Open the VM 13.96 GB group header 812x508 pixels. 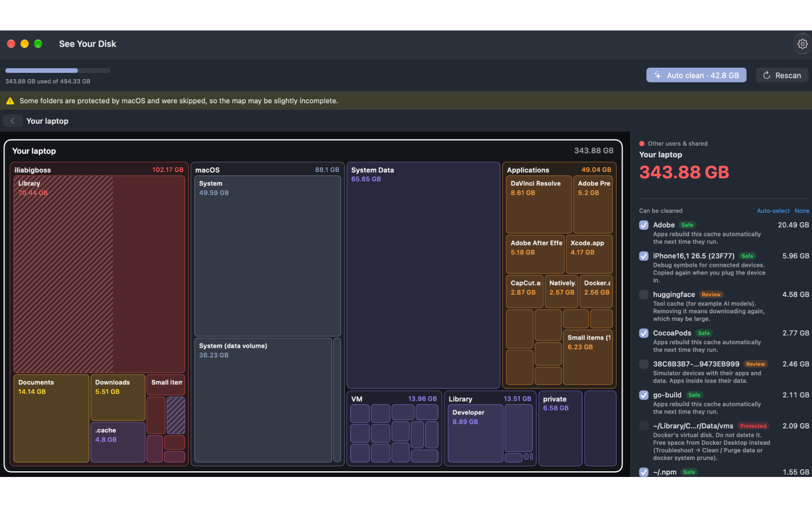click(x=394, y=398)
